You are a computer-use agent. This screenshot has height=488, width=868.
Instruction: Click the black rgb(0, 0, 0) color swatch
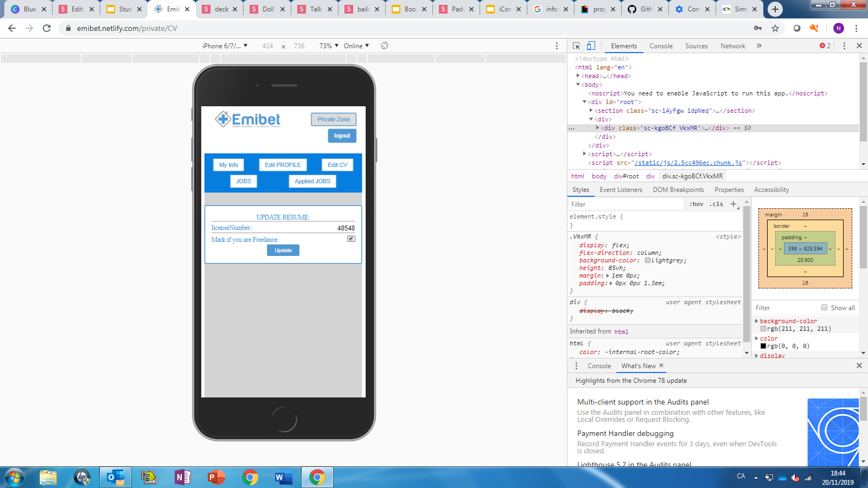(x=763, y=346)
